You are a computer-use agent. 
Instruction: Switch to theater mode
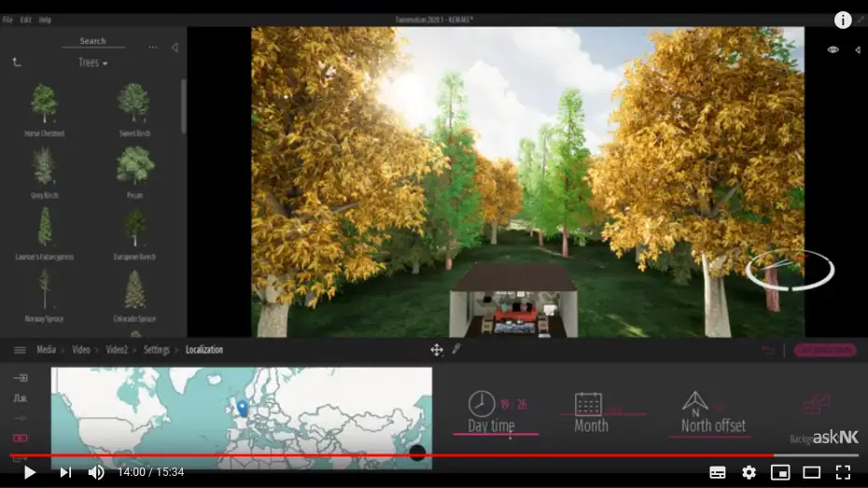point(812,472)
